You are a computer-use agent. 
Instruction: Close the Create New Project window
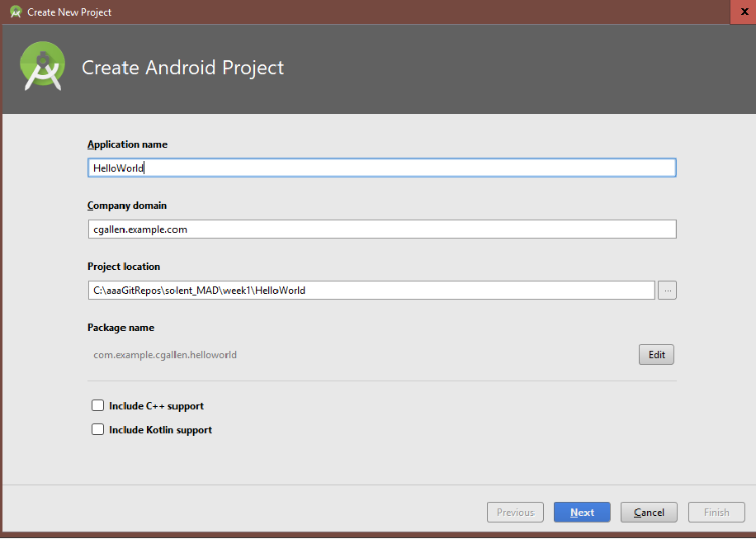[x=744, y=12]
